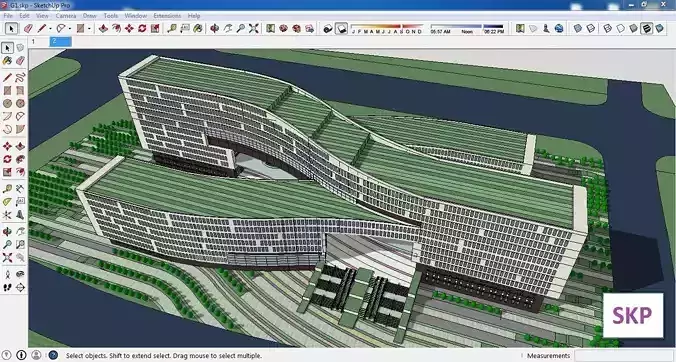Image resolution: width=676 pixels, height=362 pixels.
Task: Open the Help menu
Action: (194, 16)
